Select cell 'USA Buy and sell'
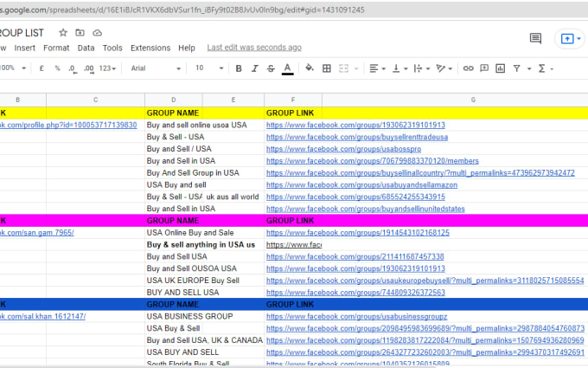 (x=176, y=184)
